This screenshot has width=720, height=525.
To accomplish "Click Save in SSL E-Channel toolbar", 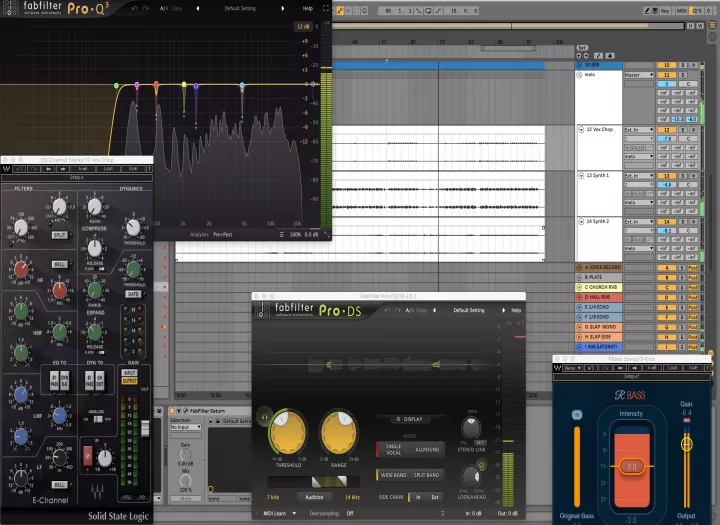I will pyautogui.click(x=133, y=169).
